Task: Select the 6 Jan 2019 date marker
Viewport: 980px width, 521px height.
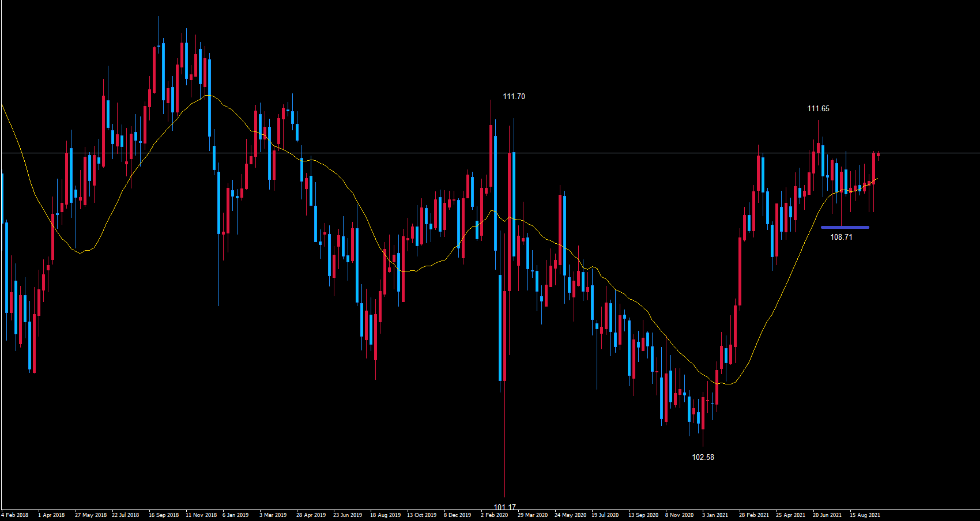Action: pyautogui.click(x=236, y=515)
